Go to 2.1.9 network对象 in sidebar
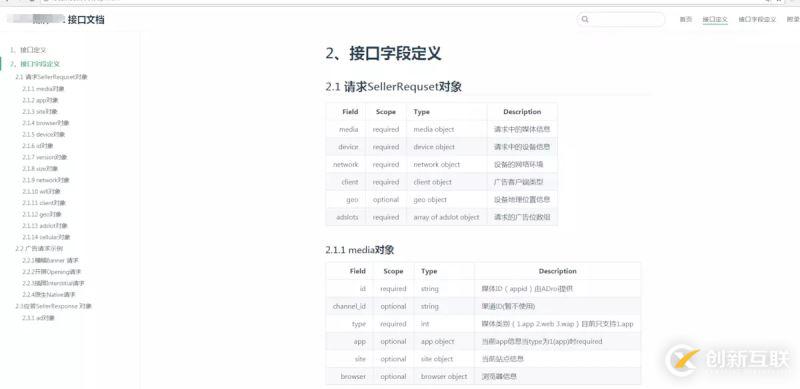The height and width of the screenshot is (389, 800). pyautogui.click(x=45, y=180)
